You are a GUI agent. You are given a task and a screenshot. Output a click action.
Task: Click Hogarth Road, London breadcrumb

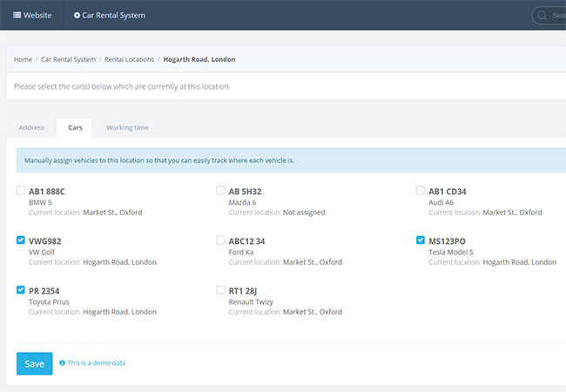click(199, 59)
